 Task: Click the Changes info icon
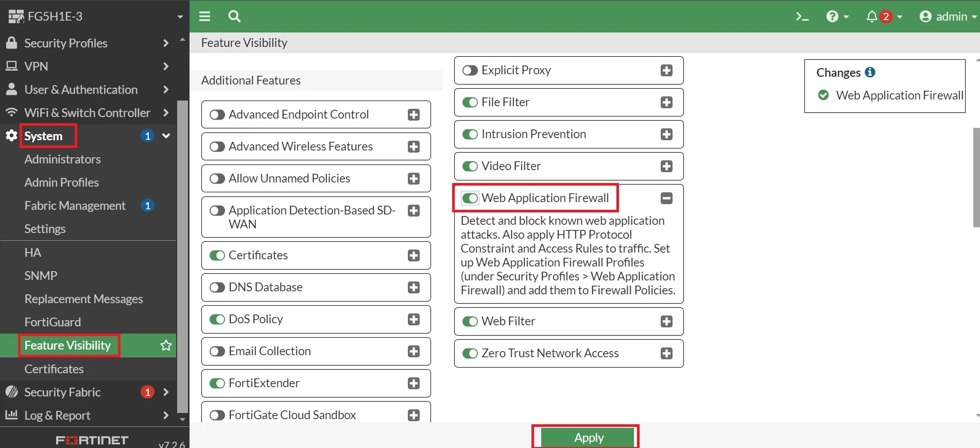[870, 72]
